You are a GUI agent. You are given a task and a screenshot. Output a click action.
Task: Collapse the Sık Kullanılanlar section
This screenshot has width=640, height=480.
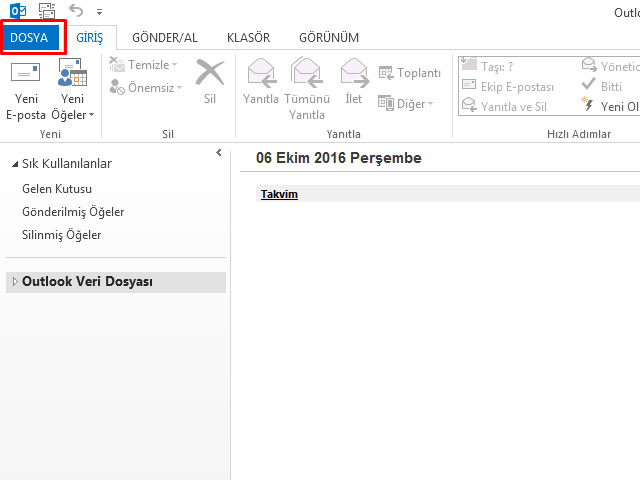14,164
